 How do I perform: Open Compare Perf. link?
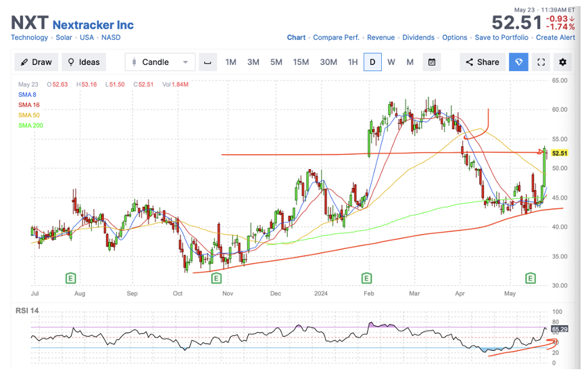[x=336, y=38]
